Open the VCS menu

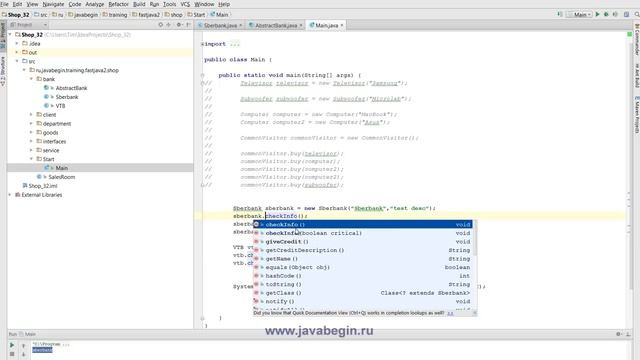[185, 4]
